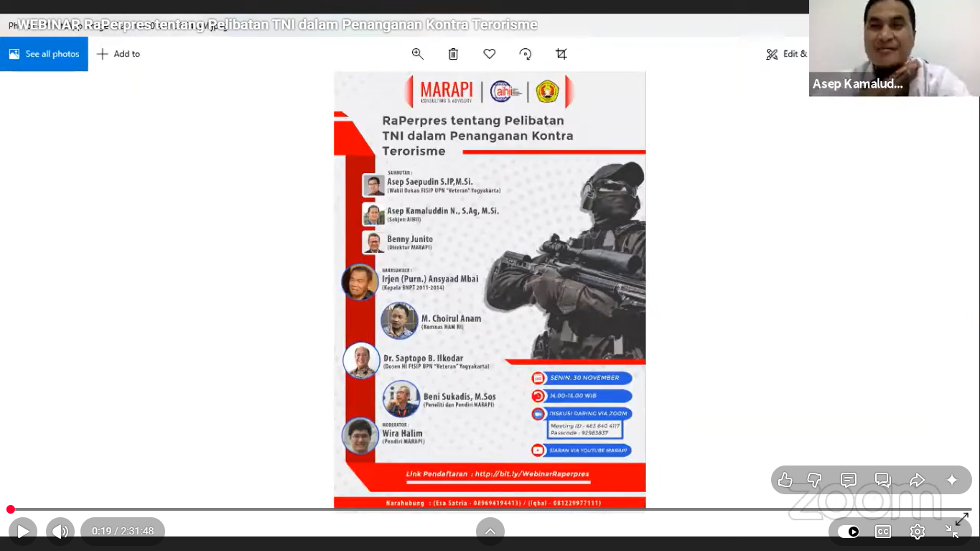The height and width of the screenshot is (551, 980).
Task: Click the sparkle Ask icon
Action: tap(952, 480)
